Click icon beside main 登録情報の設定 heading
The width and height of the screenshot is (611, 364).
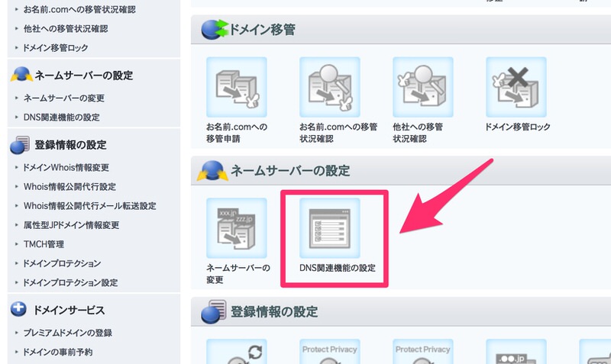214,311
